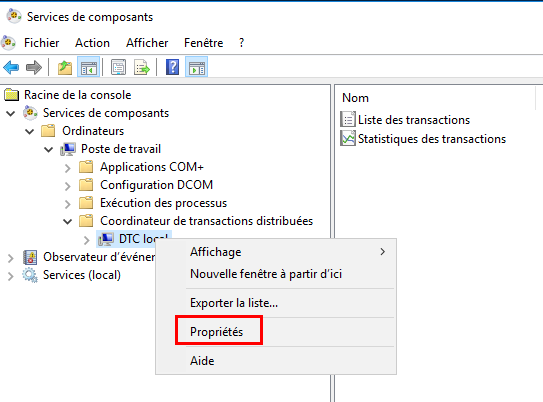Toggle the Show/Hide action pane icon
This screenshot has width=543, height=402.
tap(196, 67)
